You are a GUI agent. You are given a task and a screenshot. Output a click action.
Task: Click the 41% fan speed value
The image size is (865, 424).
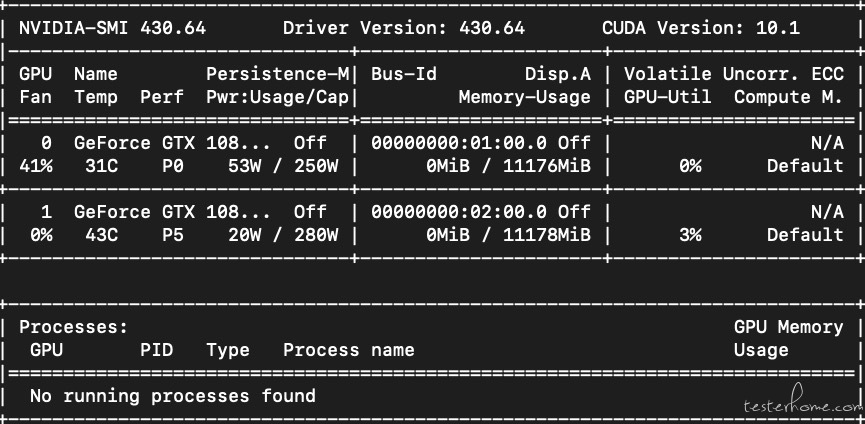36,166
